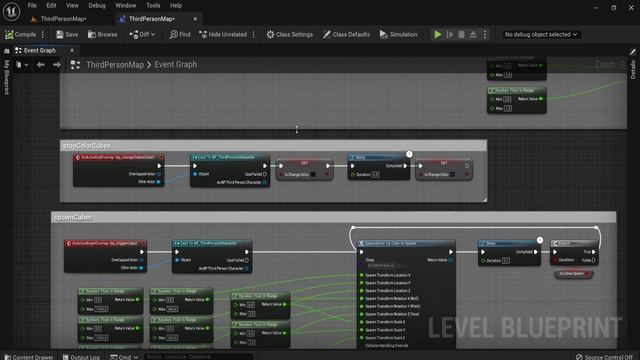Open the Cmd dropdown
Screen dimensions: 640x360
click(x=124, y=357)
